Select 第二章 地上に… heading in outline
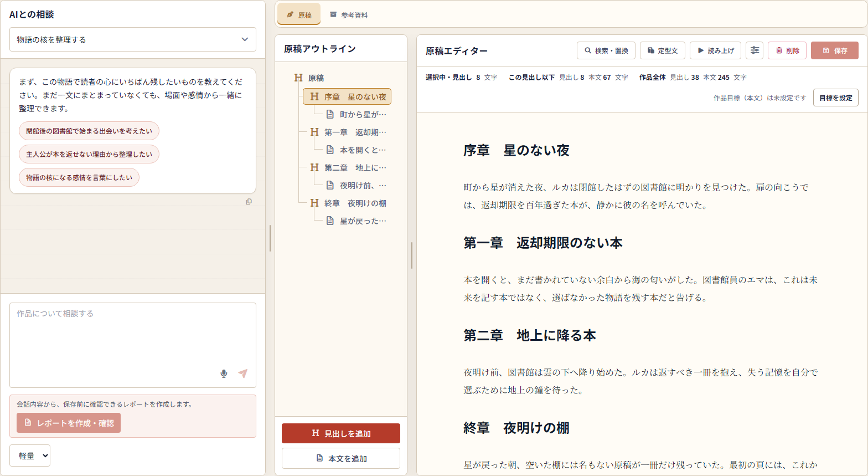 click(348, 167)
